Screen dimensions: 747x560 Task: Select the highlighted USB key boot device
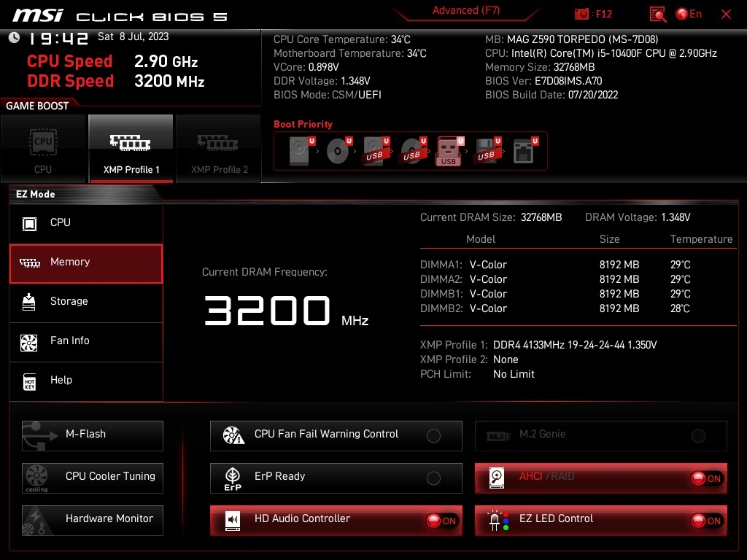pyautogui.click(x=449, y=152)
